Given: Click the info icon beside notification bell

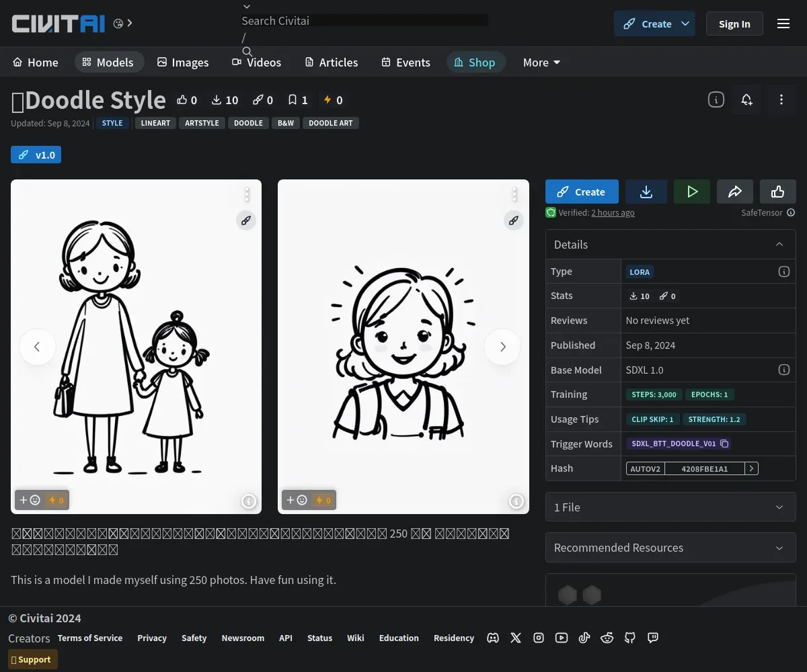Looking at the screenshot, I should coord(716,99).
